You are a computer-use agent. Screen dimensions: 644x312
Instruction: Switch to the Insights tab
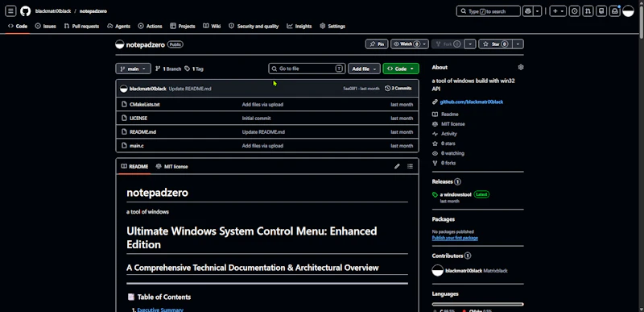tap(299, 26)
